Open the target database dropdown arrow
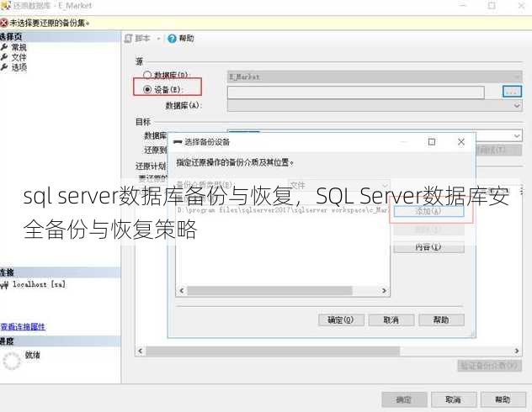 click(516, 136)
